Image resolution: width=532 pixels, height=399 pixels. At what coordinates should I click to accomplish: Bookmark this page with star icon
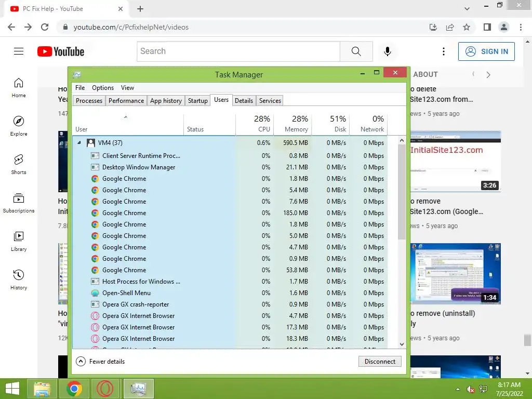467,27
